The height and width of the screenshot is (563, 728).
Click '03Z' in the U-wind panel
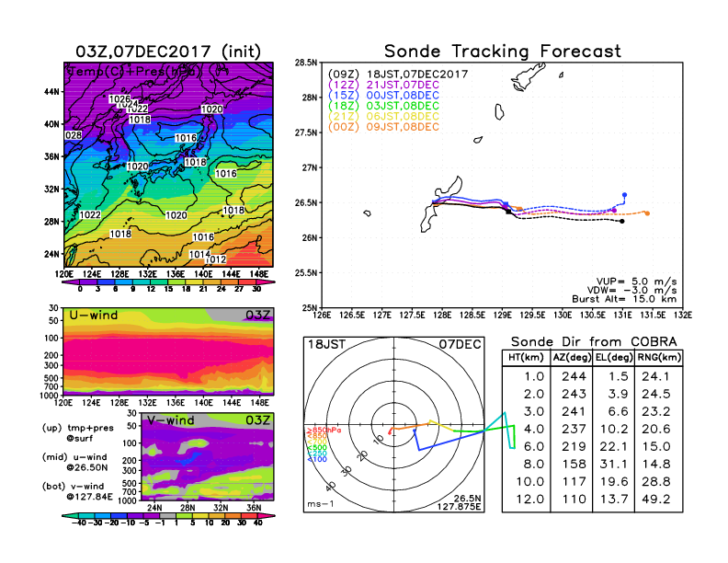point(257,316)
